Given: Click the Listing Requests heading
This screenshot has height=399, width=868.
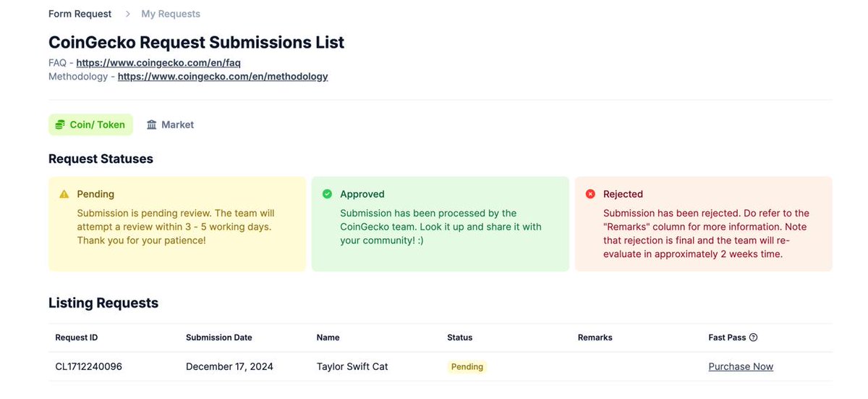Looking at the screenshot, I should pos(103,303).
